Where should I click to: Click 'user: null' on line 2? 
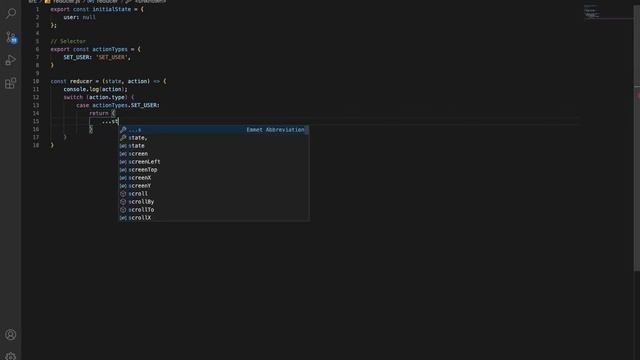(x=79, y=17)
